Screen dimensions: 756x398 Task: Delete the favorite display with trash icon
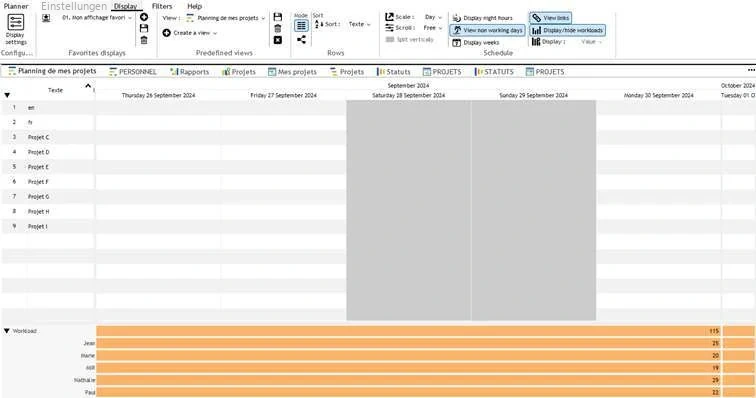(144, 40)
